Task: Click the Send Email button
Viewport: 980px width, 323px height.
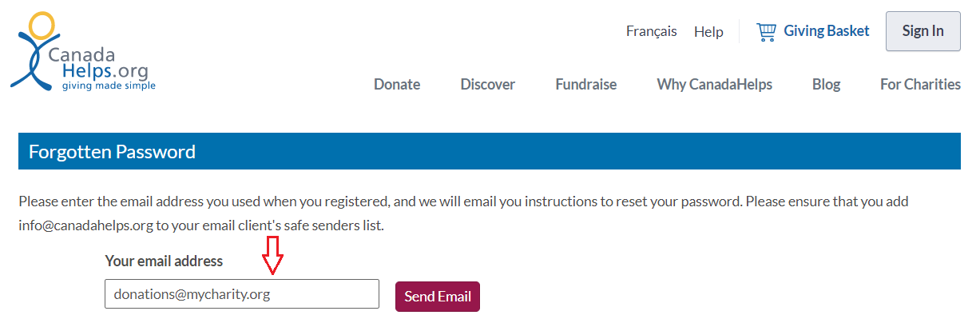Action: (437, 296)
